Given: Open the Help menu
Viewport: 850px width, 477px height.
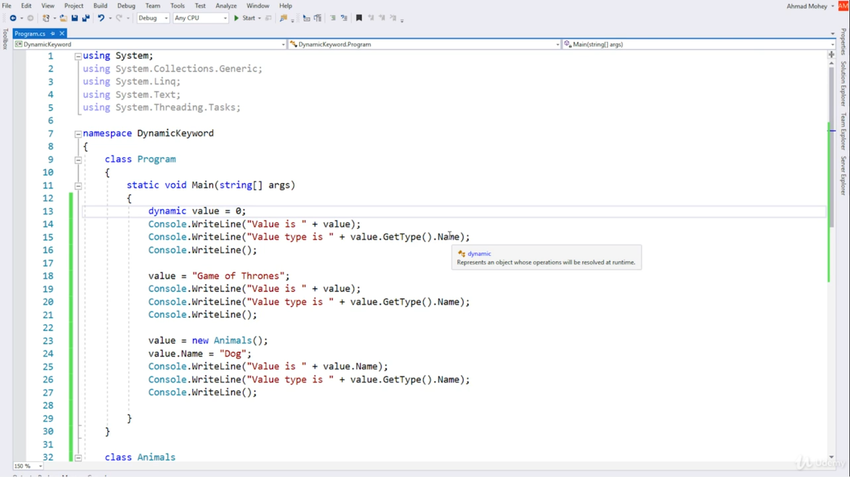Looking at the screenshot, I should (285, 5).
